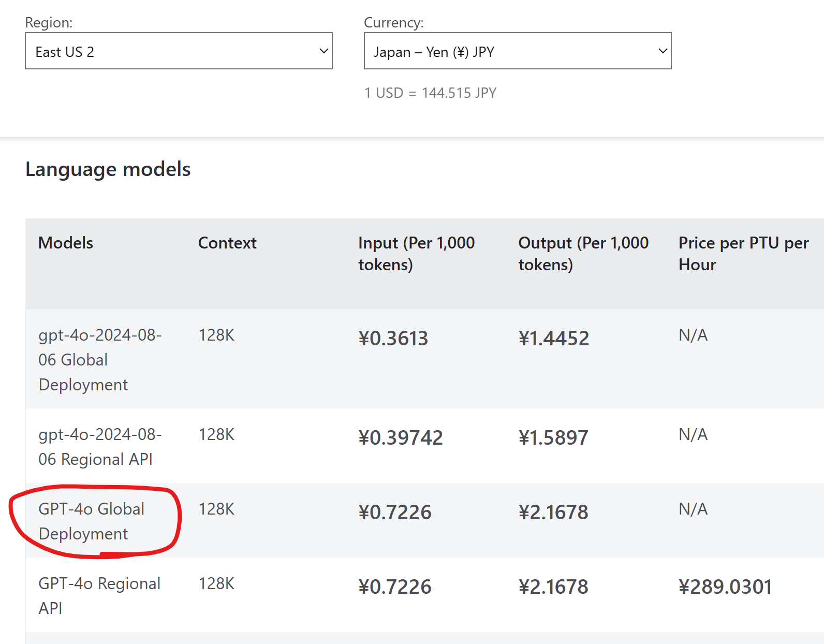Screen dimensions: 824x644
Task: Click the ¥1.4452 output price
Action: 554,339
